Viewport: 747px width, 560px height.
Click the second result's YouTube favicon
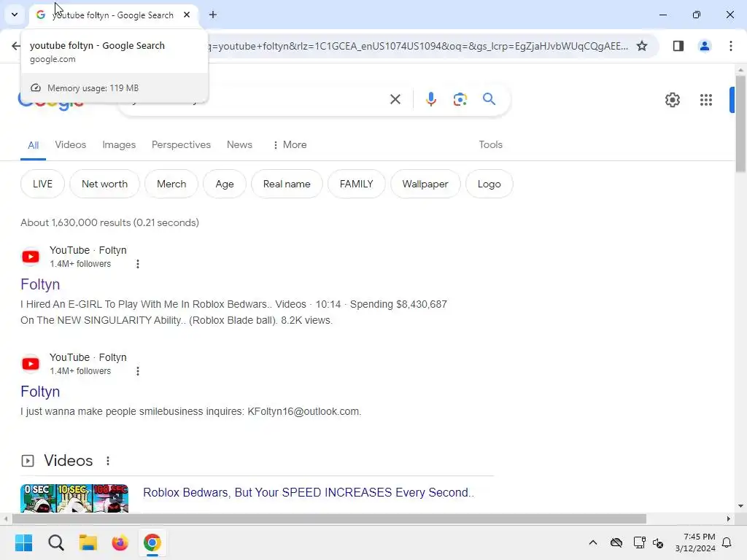tap(31, 364)
